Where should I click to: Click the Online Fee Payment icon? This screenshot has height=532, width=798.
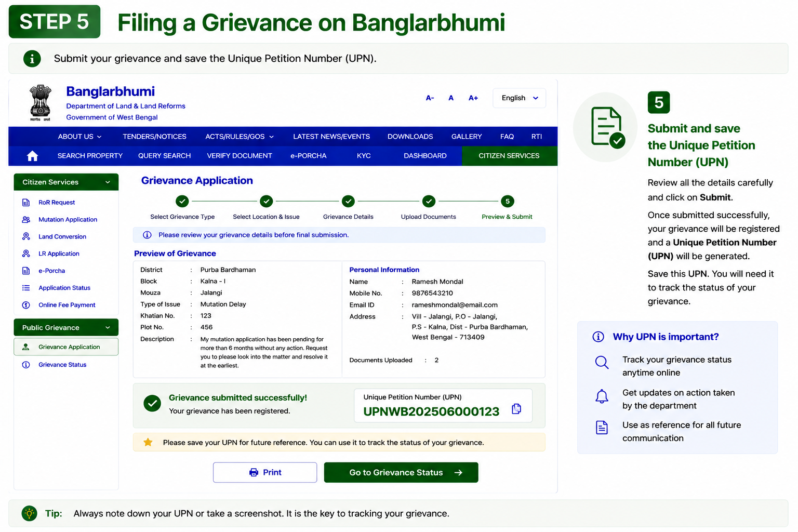pos(26,305)
